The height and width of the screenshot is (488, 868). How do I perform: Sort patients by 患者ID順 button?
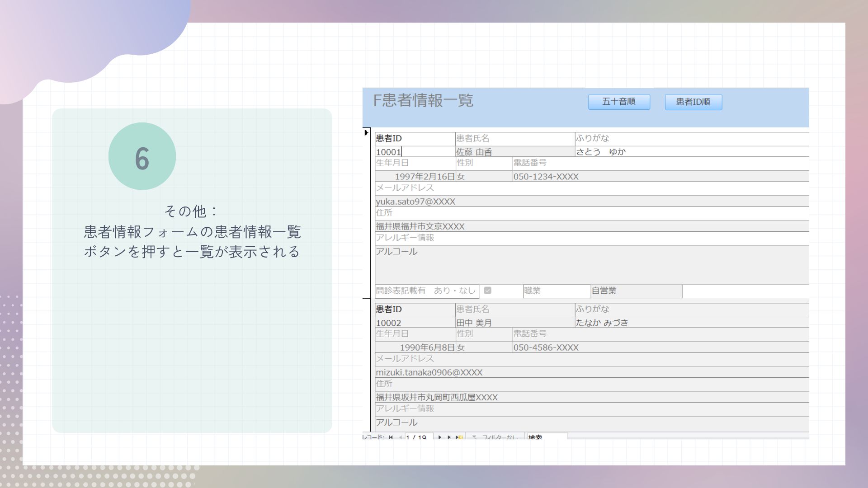tap(693, 102)
